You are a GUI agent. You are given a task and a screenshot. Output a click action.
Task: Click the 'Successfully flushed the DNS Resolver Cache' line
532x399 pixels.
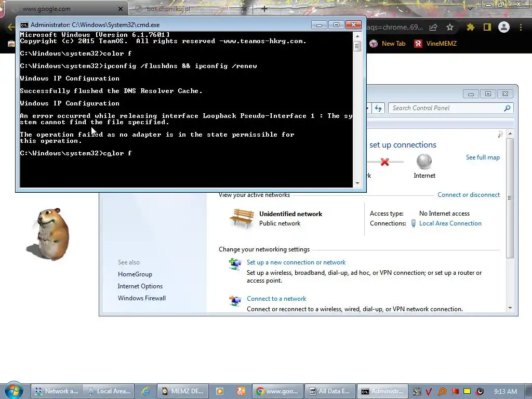point(111,91)
